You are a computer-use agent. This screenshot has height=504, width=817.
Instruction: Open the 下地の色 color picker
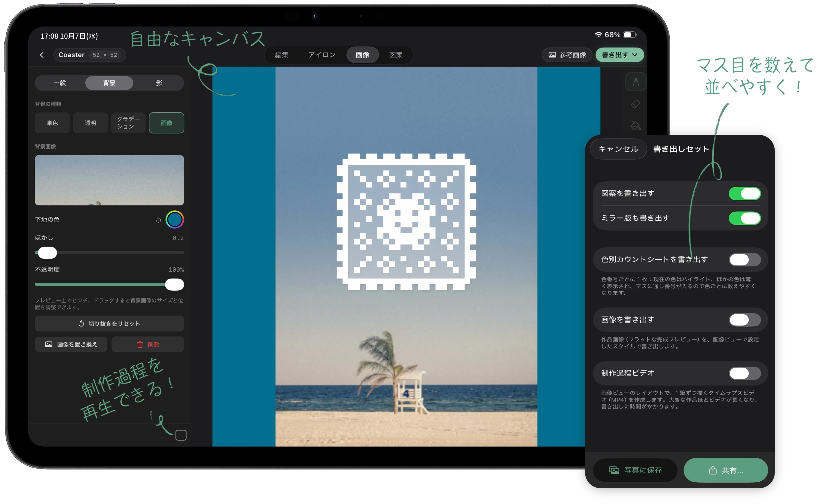tap(175, 220)
